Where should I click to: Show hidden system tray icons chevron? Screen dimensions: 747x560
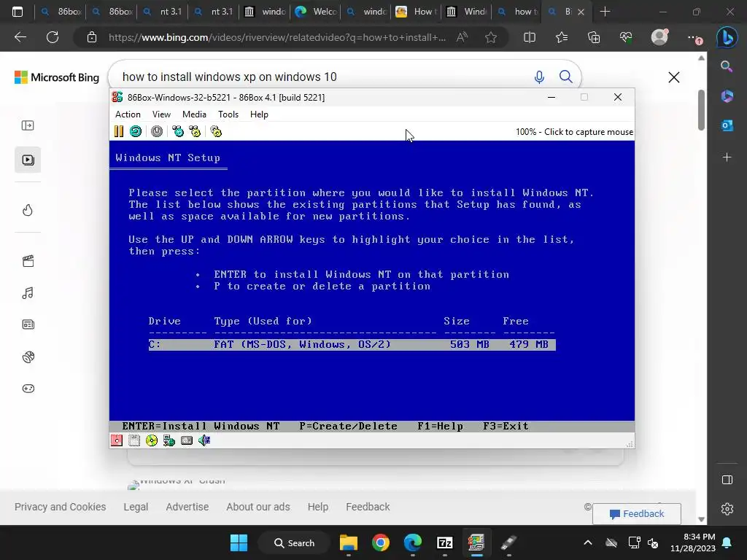coord(588,542)
